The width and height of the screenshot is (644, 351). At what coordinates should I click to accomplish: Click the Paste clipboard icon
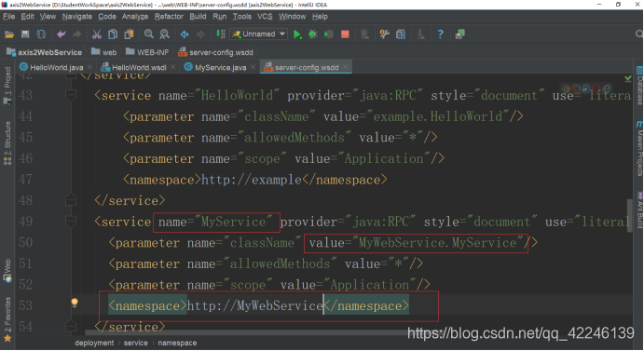(x=129, y=34)
